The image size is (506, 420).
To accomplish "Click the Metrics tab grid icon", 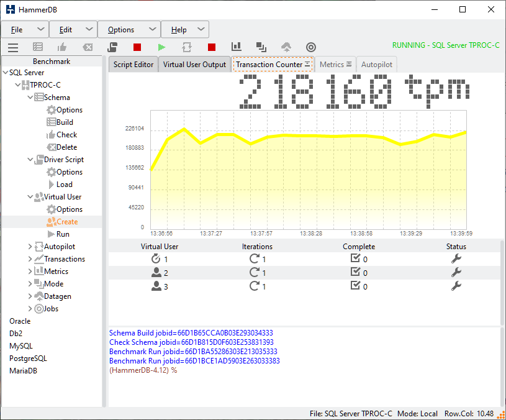I will tap(349, 64).
